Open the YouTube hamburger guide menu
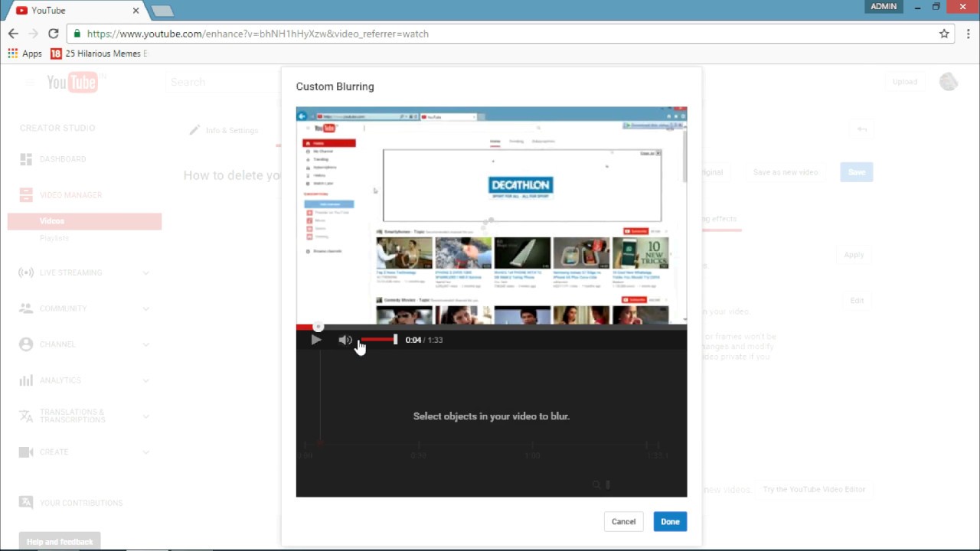Screen dimensions: 980x551 click(x=29, y=82)
